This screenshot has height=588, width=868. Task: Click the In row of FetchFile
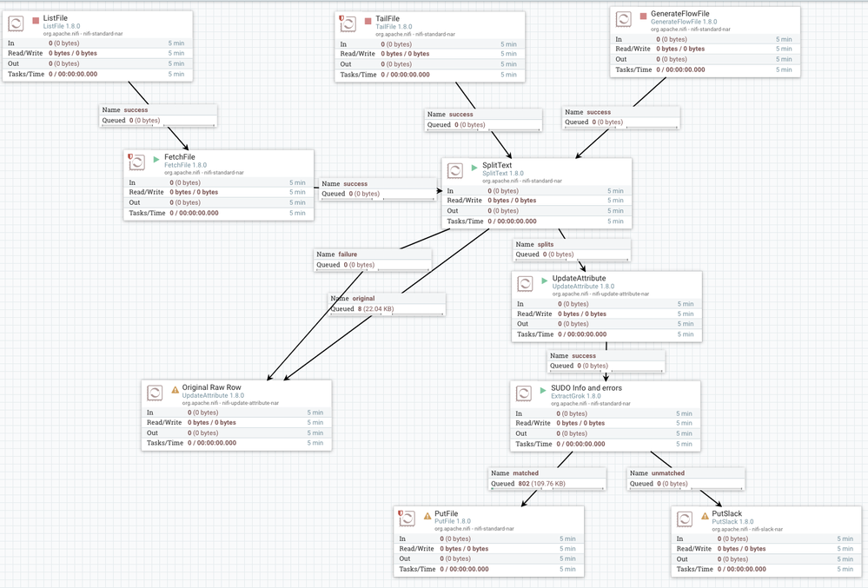click(x=219, y=182)
